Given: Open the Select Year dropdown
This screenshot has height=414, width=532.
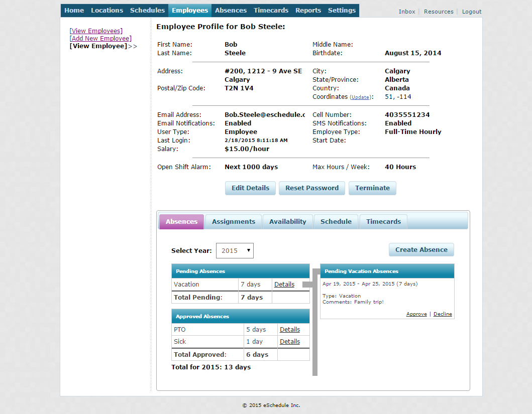Looking at the screenshot, I should (235, 250).
